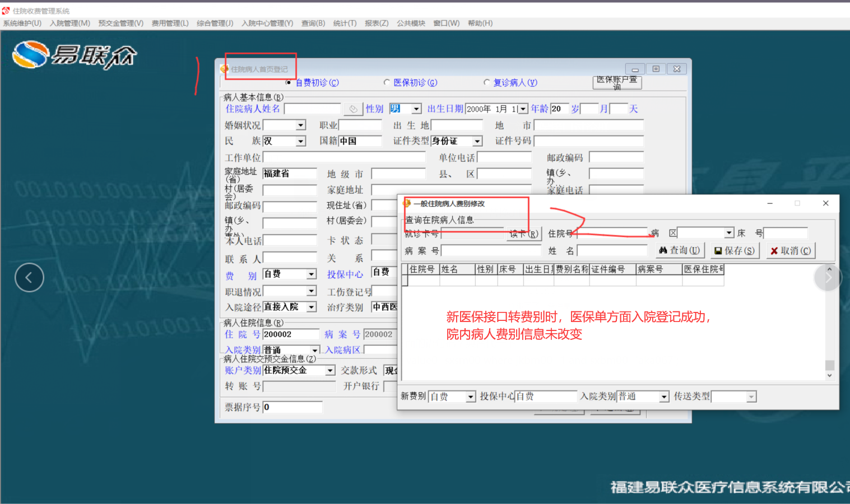The image size is (850, 504).
Task: Click the 性别 column header in grid
Action: coord(486,269)
